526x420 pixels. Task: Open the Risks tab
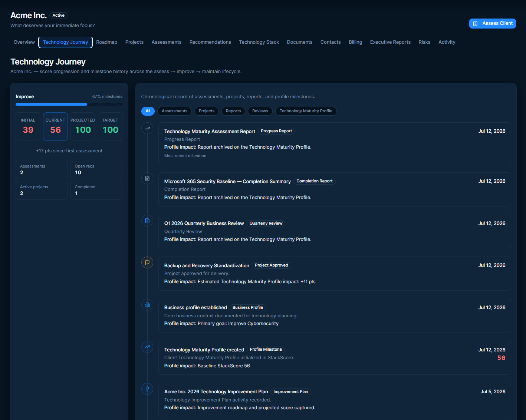424,42
